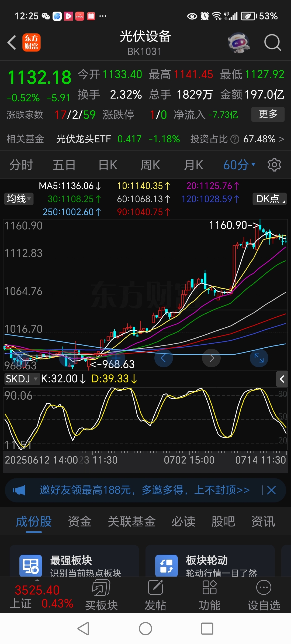Open the DK点 selector

tap(270, 199)
